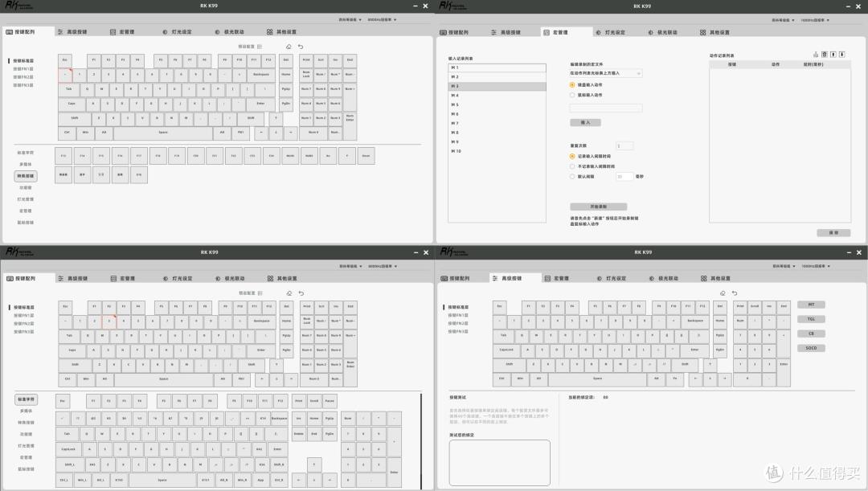This screenshot has height=491, width=868.
Task: Click the CB button in bottom-right window
Action: tap(811, 333)
